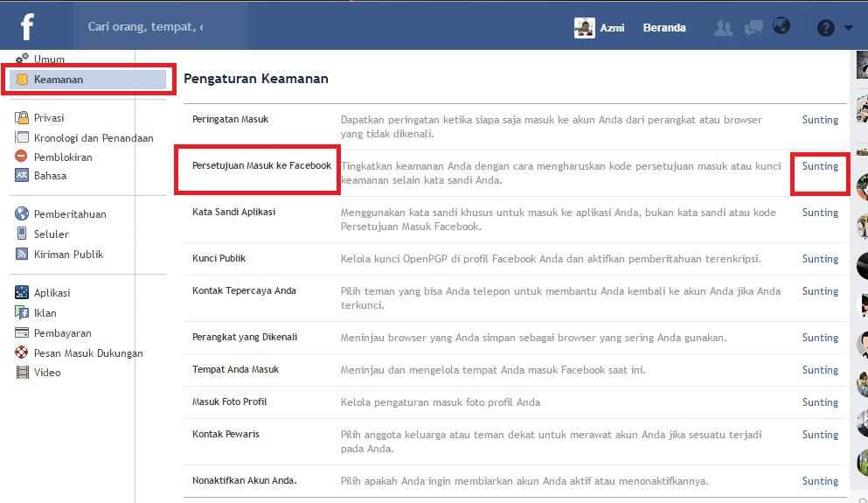Image resolution: width=868 pixels, height=503 pixels.
Task: Open Pemblokiran settings section
Action: (63, 157)
